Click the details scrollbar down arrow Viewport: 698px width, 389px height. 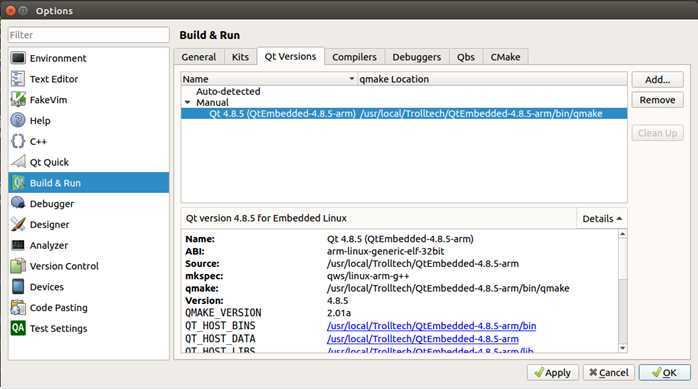click(x=623, y=348)
